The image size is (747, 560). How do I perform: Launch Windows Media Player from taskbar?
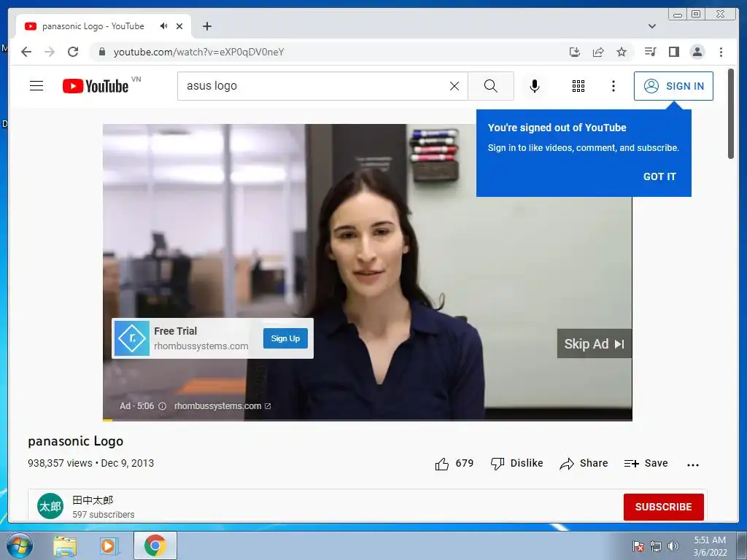[109, 545]
